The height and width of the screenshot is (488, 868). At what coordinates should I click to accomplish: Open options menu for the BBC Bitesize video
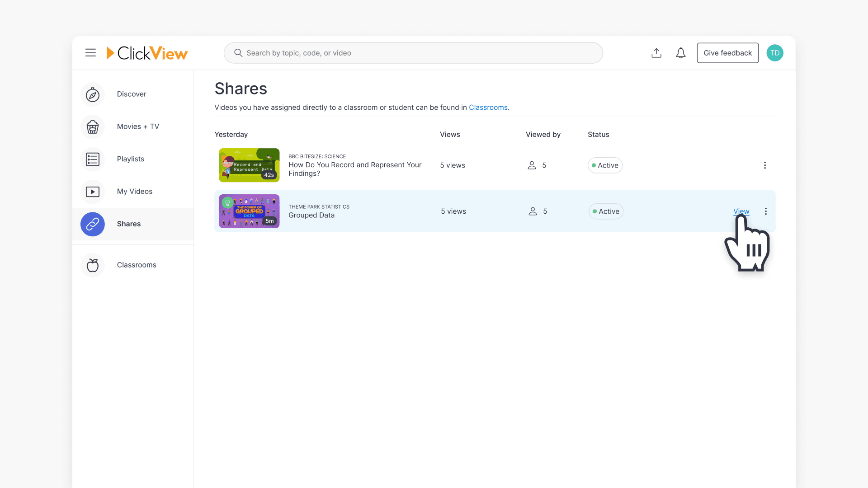(x=764, y=165)
